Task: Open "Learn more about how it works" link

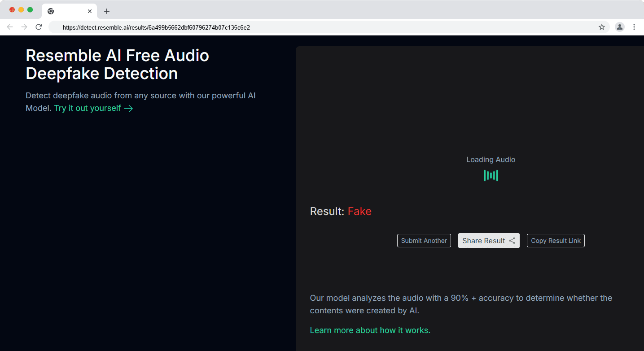Action: [x=370, y=330]
